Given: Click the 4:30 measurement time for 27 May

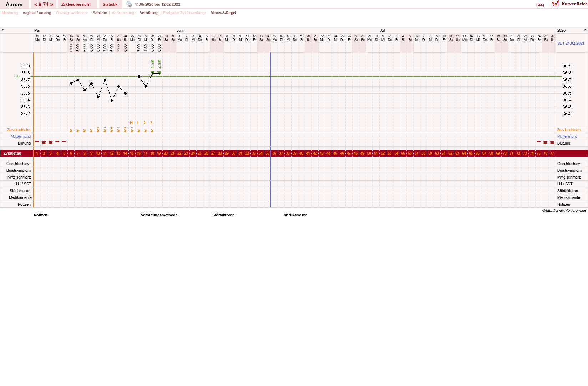Looking at the screenshot, I should tap(146, 48).
